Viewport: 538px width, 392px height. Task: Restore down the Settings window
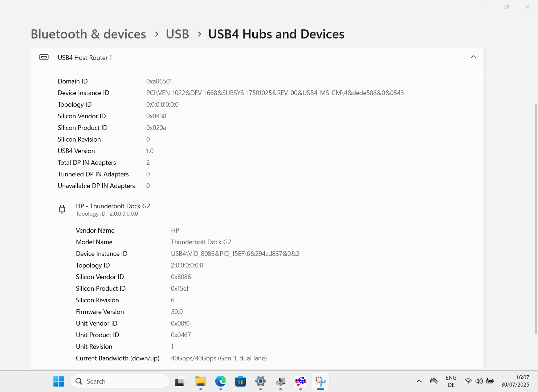pyautogui.click(x=507, y=7)
